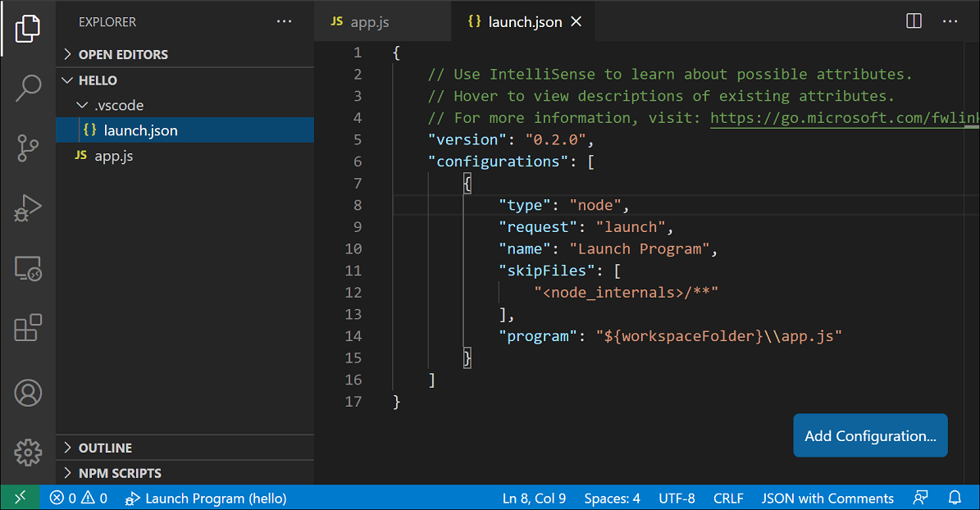The width and height of the screenshot is (980, 510).
Task: Open the Source Control view
Action: (x=28, y=148)
